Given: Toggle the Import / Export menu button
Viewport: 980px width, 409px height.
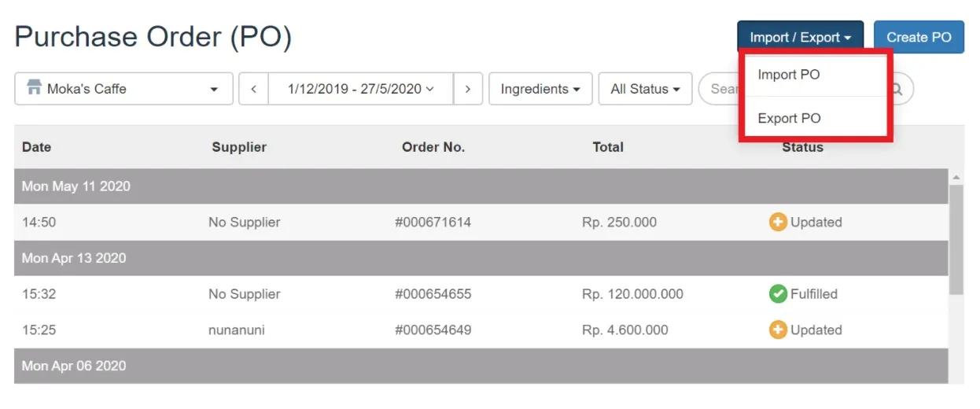Looking at the screenshot, I should (800, 37).
